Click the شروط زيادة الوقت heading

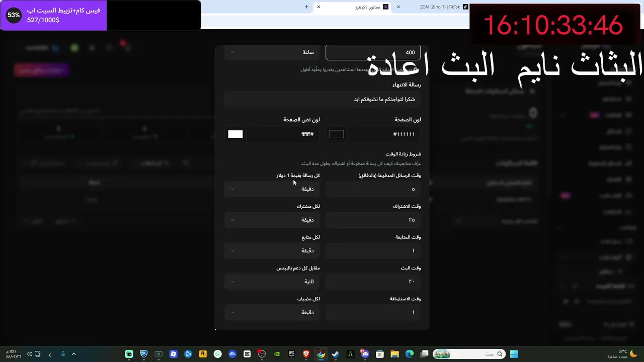click(404, 154)
